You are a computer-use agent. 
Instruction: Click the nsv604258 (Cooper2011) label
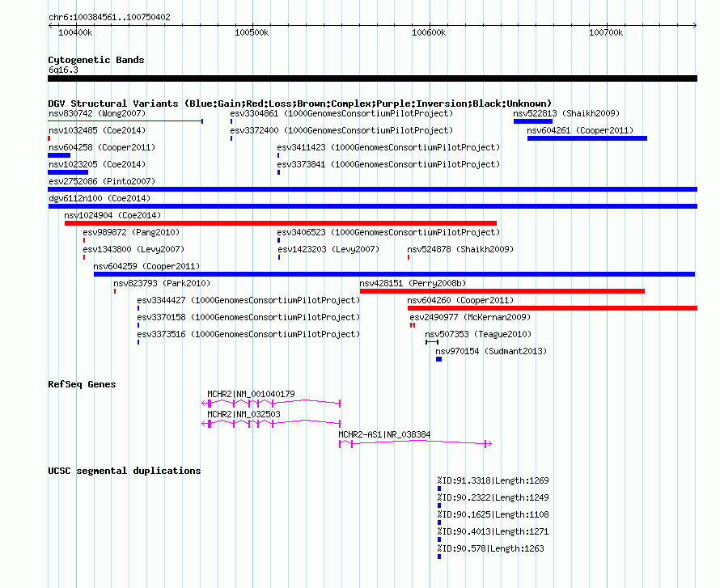(102, 147)
